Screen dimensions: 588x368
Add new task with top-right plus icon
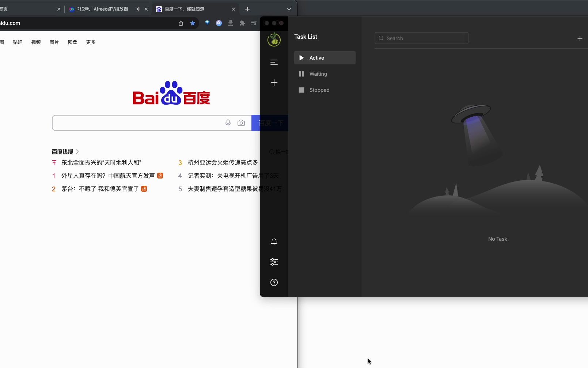(x=580, y=38)
